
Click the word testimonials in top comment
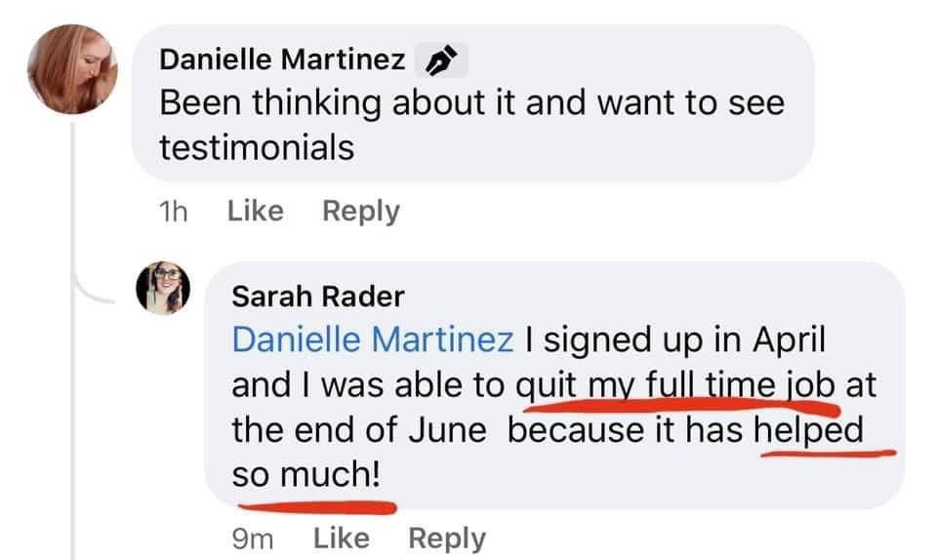(x=257, y=147)
